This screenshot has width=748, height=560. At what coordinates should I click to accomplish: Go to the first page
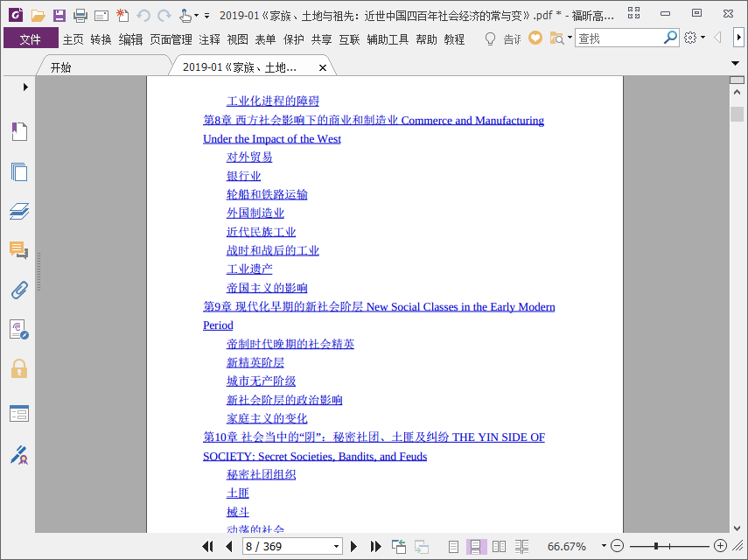point(207,546)
